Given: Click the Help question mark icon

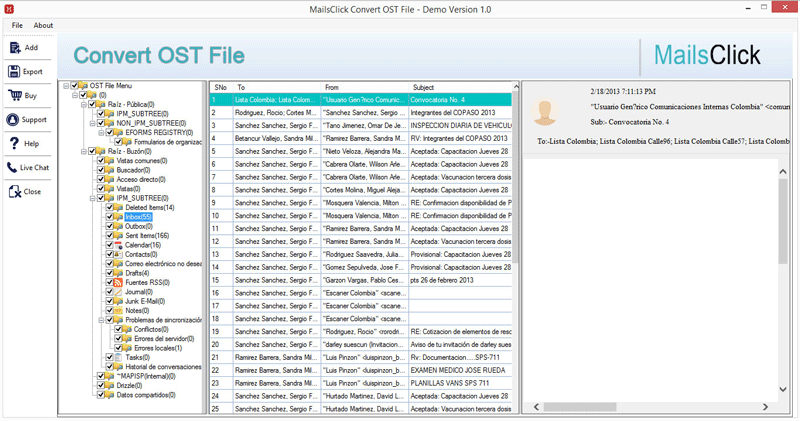Looking at the screenshot, I should pyautogui.click(x=14, y=143).
